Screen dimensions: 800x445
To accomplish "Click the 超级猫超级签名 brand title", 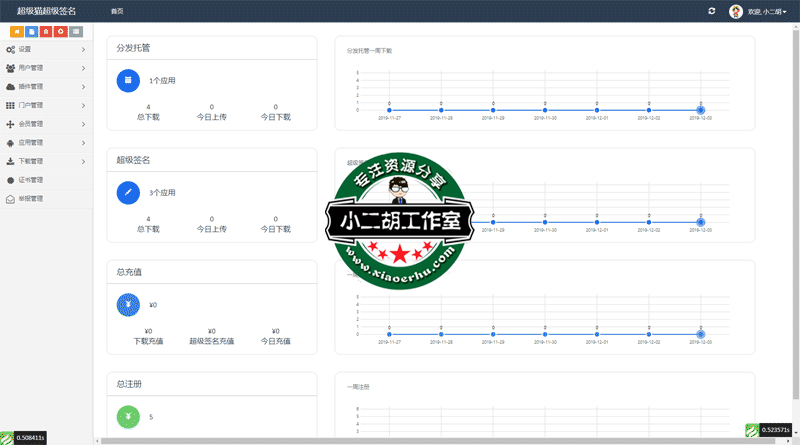I will tap(46, 11).
